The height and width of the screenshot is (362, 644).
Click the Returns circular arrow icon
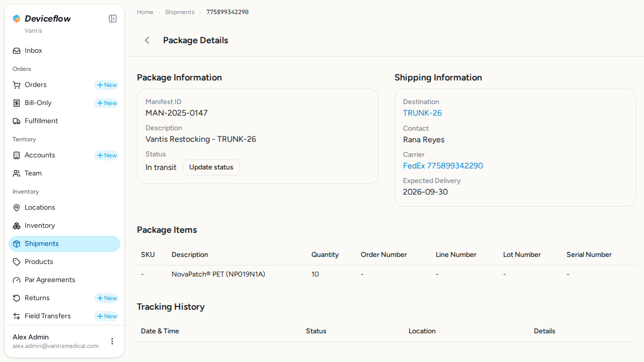point(17,298)
